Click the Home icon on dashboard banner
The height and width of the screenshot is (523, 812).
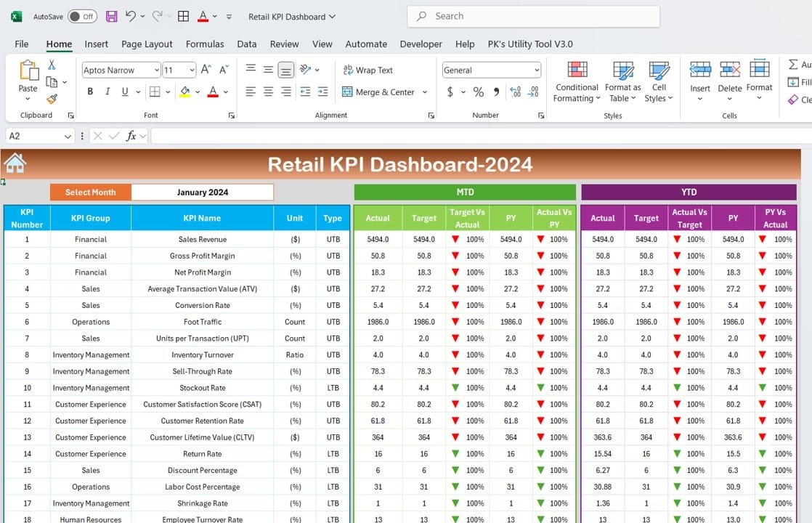[15, 164]
